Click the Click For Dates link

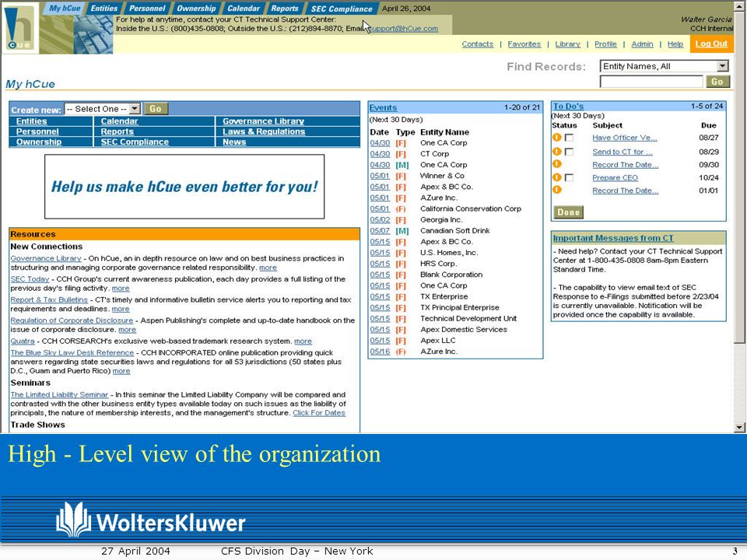[x=319, y=413]
